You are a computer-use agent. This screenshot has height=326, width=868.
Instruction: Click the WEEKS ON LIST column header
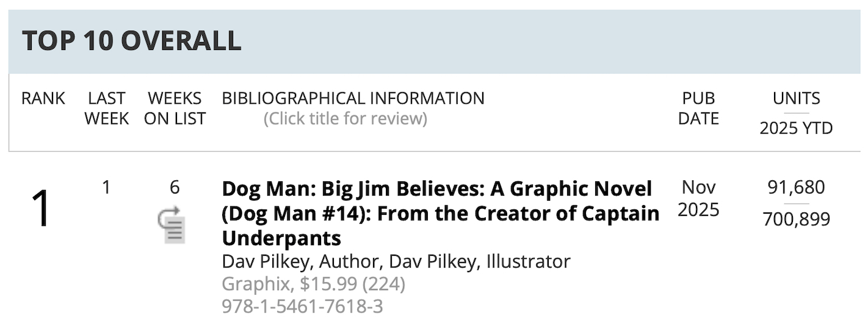175,108
